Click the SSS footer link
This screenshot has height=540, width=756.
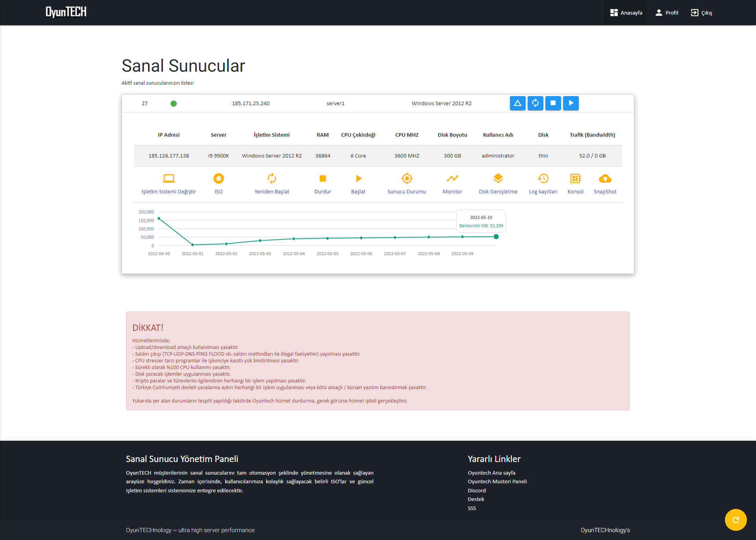[472, 508]
